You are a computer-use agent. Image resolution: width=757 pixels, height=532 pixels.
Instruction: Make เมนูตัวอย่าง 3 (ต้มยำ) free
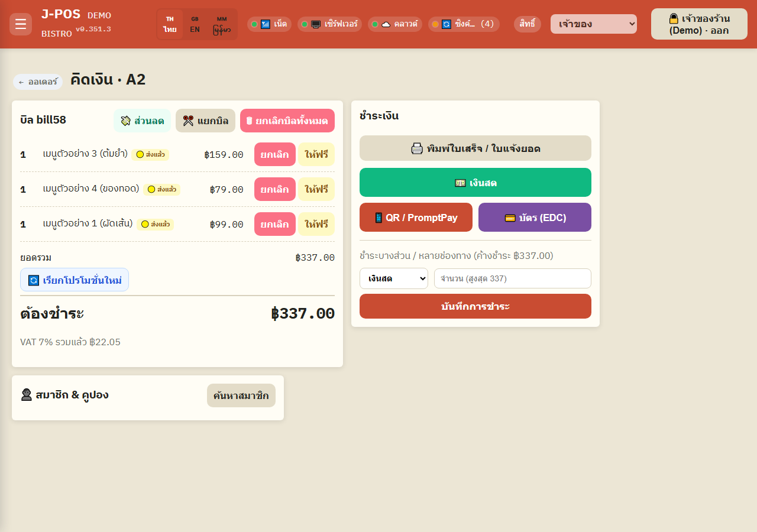316,154
